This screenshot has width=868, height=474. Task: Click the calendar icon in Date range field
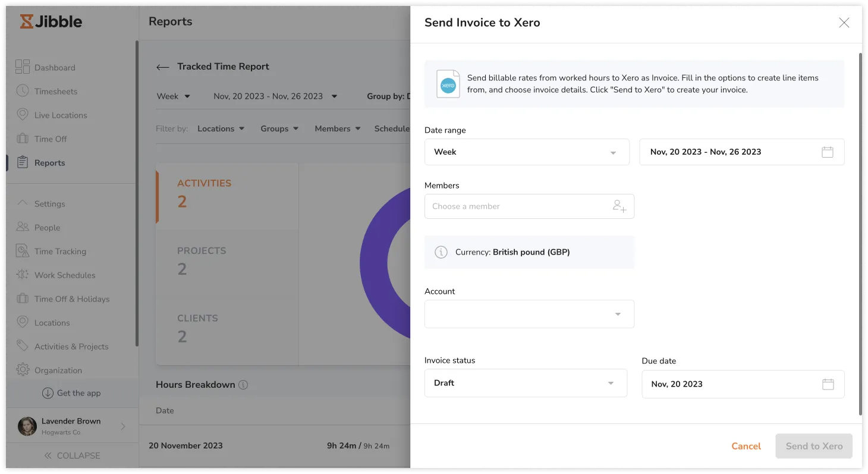click(x=827, y=152)
